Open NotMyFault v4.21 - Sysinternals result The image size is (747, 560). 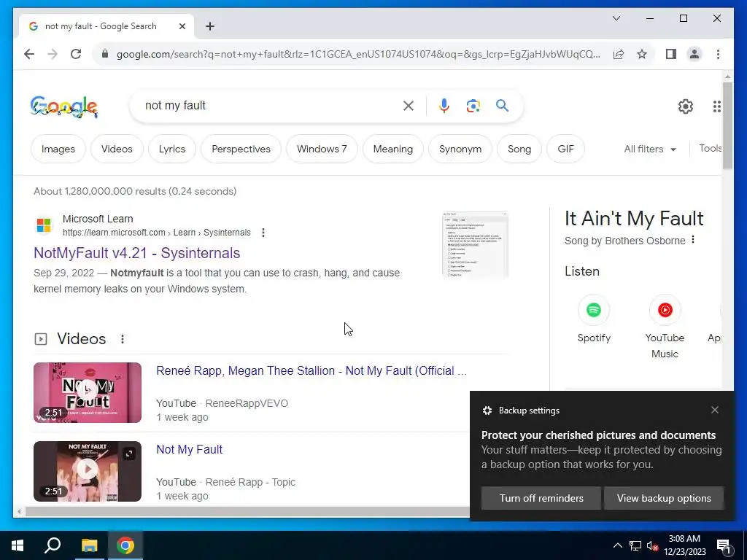136,253
